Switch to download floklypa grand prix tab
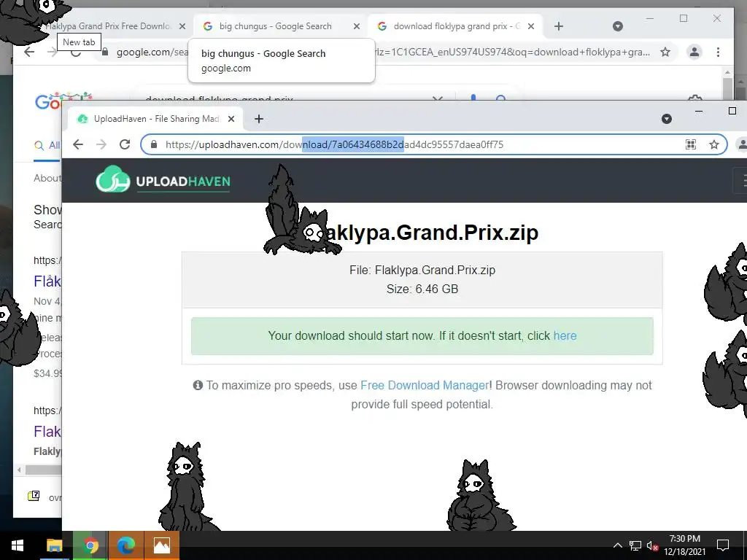This screenshot has height=560, width=747. point(456,26)
